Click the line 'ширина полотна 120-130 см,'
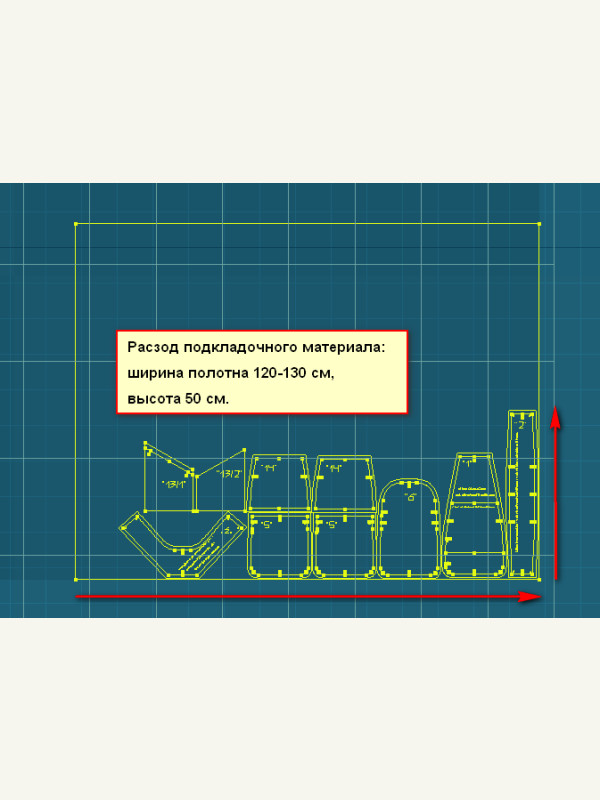This screenshot has height=800, width=600. pos(231,373)
